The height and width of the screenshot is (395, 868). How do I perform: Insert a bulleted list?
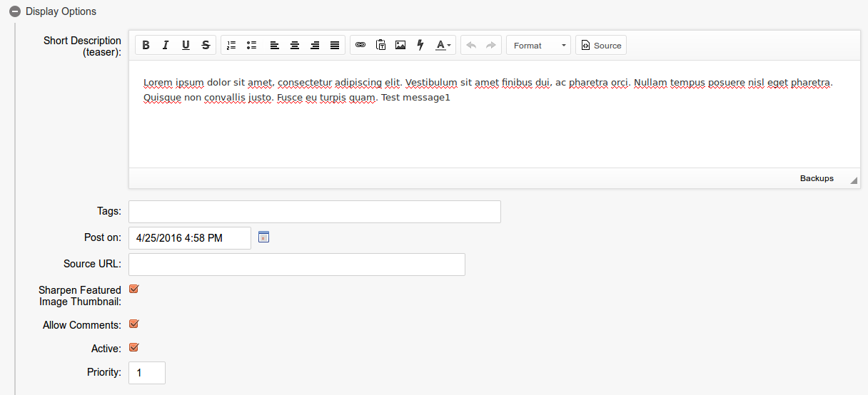pos(251,46)
